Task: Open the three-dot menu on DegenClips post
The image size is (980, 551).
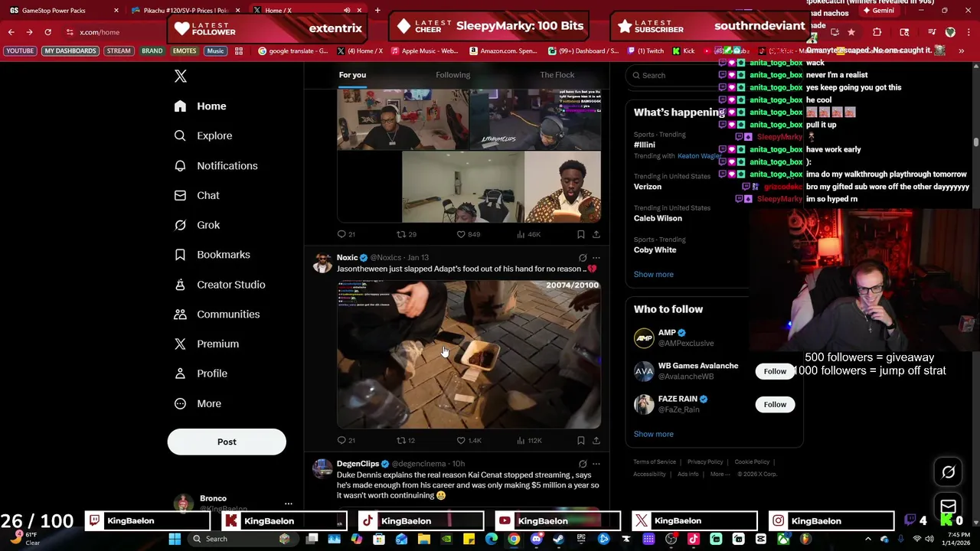Action: (596, 464)
